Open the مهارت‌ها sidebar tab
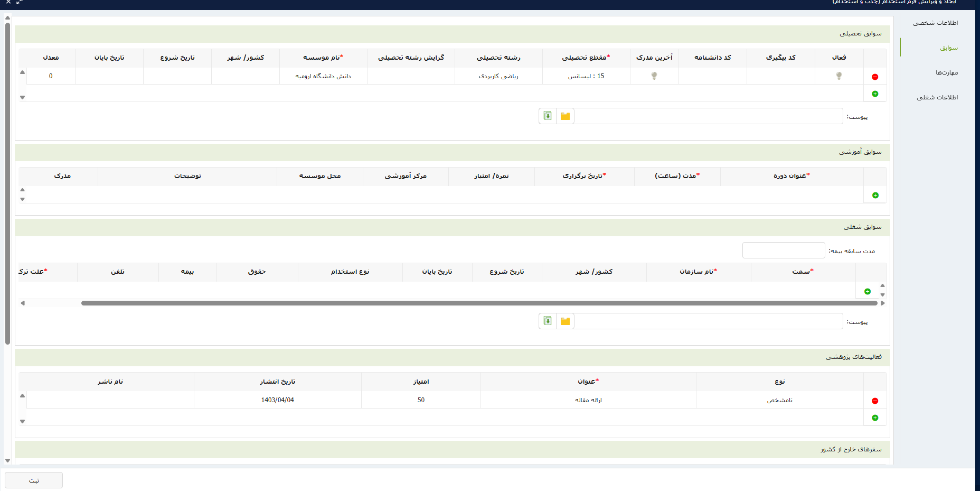This screenshot has height=491, width=980. [946, 72]
